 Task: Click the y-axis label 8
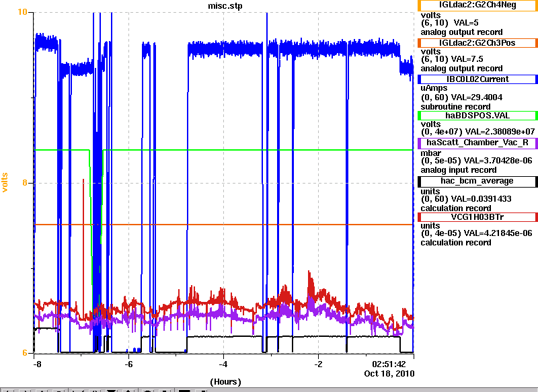tap(25, 183)
